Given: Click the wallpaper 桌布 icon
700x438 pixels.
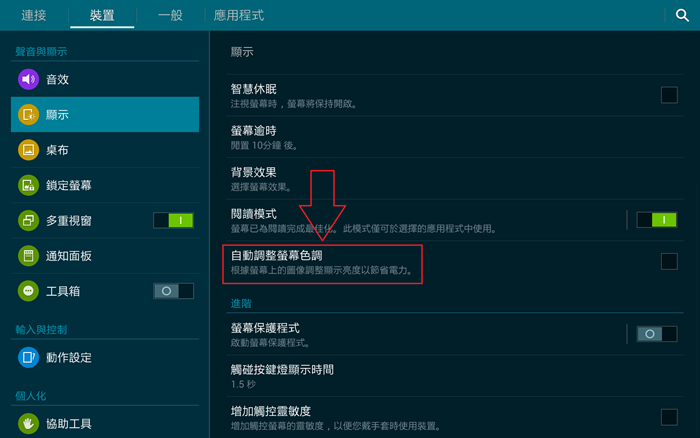Looking at the screenshot, I should click(28, 150).
